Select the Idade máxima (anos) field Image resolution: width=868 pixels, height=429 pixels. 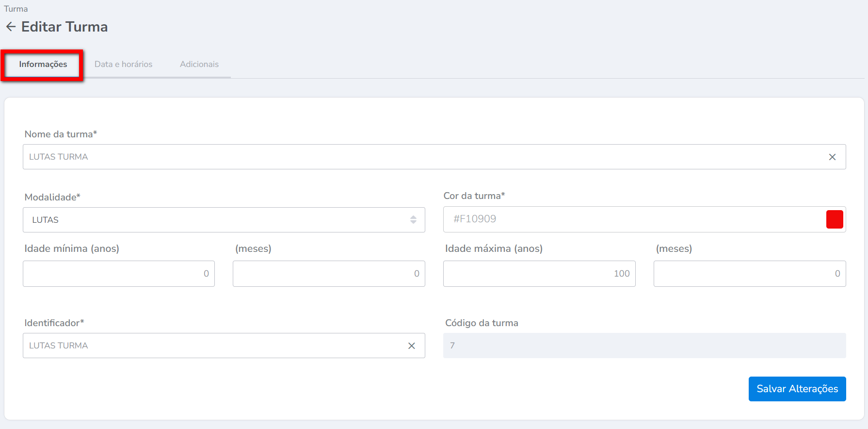pyautogui.click(x=539, y=274)
